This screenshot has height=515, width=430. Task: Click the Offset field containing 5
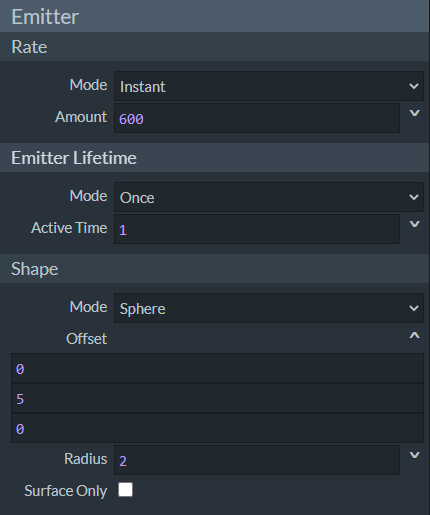click(x=217, y=398)
